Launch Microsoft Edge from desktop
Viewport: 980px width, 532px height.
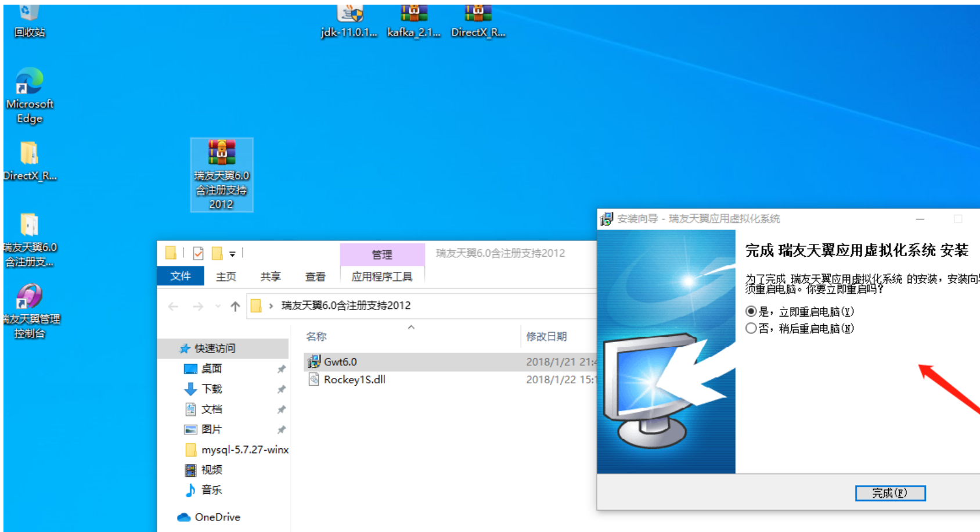click(x=30, y=96)
